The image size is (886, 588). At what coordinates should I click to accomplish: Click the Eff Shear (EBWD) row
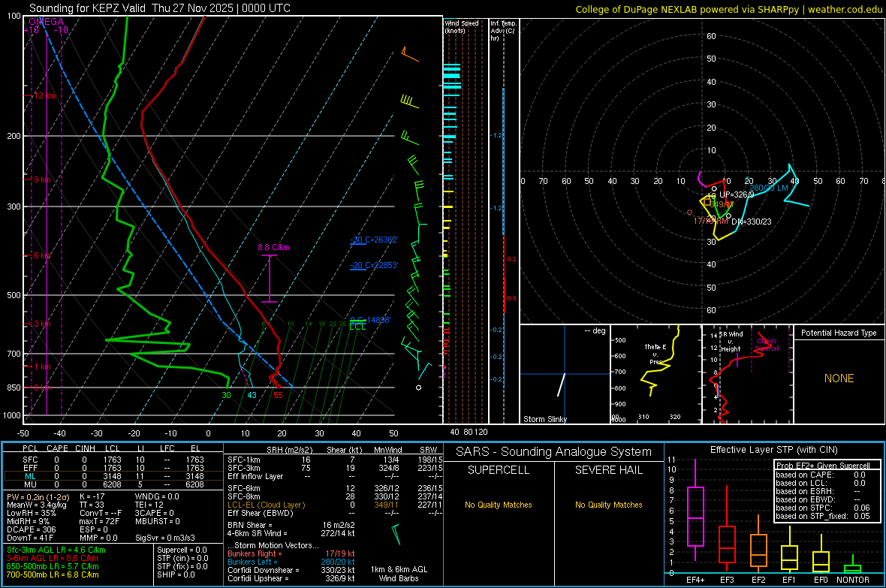(x=335, y=514)
